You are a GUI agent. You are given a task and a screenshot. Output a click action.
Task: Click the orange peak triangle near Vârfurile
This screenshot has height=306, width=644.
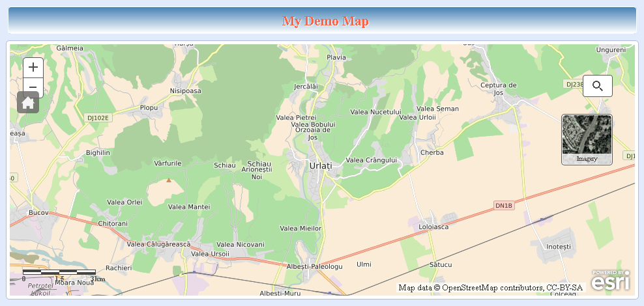pyautogui.click(x=169, y=180)
